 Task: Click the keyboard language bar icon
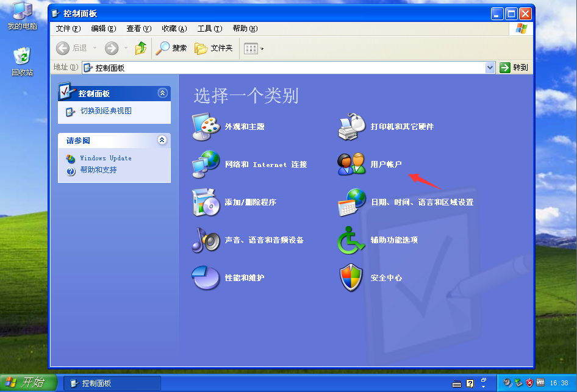click(x=457, y=384)
